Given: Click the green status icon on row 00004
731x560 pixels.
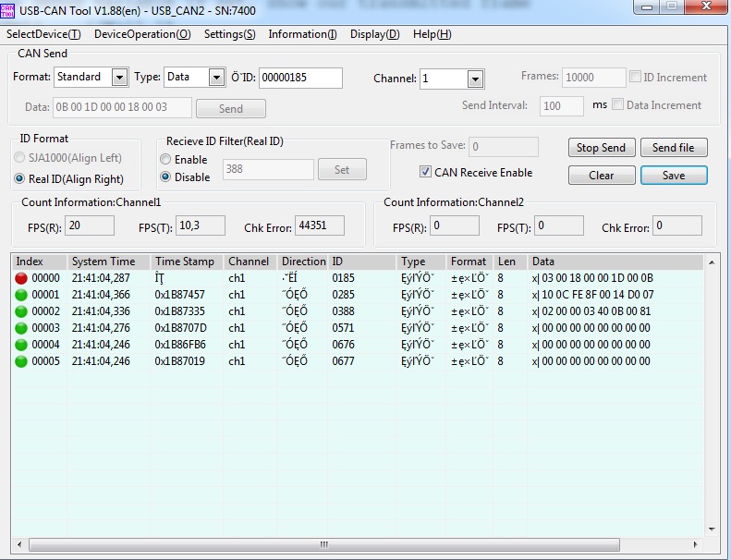Looking at the screenshot, I should pyautogui.click(x=21, y=345).
